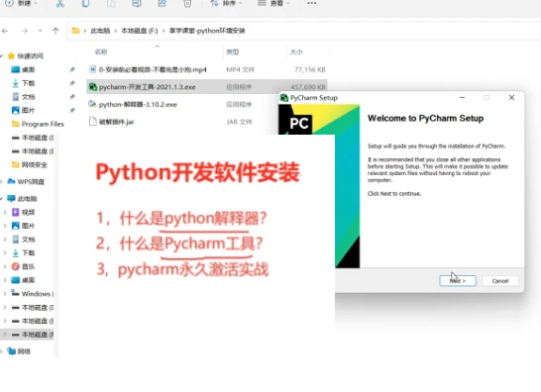Click 此电脑 in the address breadcrumb

[100, 31]
